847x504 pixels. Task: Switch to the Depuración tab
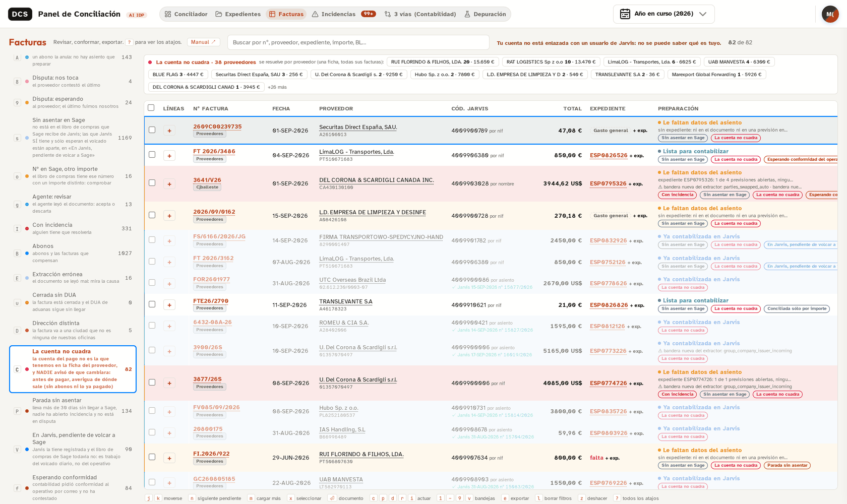pyautogui.click(x=485, y=14)
